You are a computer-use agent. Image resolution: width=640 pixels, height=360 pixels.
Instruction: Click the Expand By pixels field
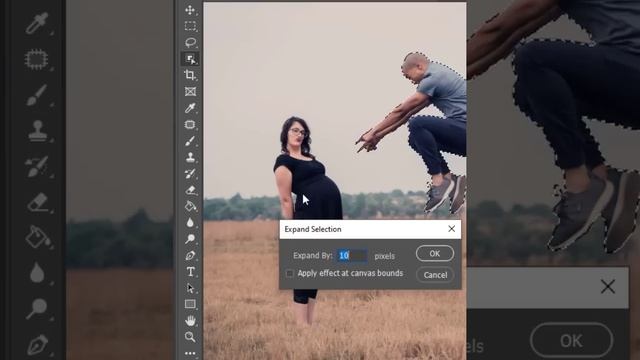[352, 256]
